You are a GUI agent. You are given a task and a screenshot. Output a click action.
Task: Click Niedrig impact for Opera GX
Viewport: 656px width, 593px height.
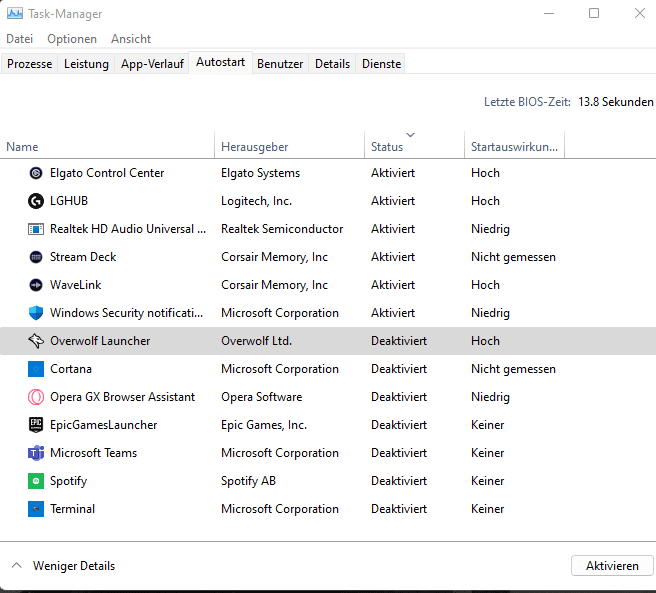click(490, 397)
